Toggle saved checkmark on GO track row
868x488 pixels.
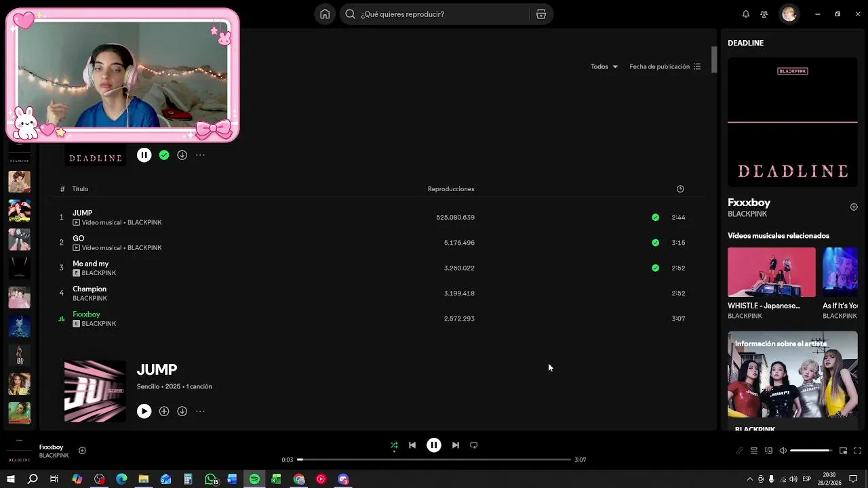pos(655,243)
